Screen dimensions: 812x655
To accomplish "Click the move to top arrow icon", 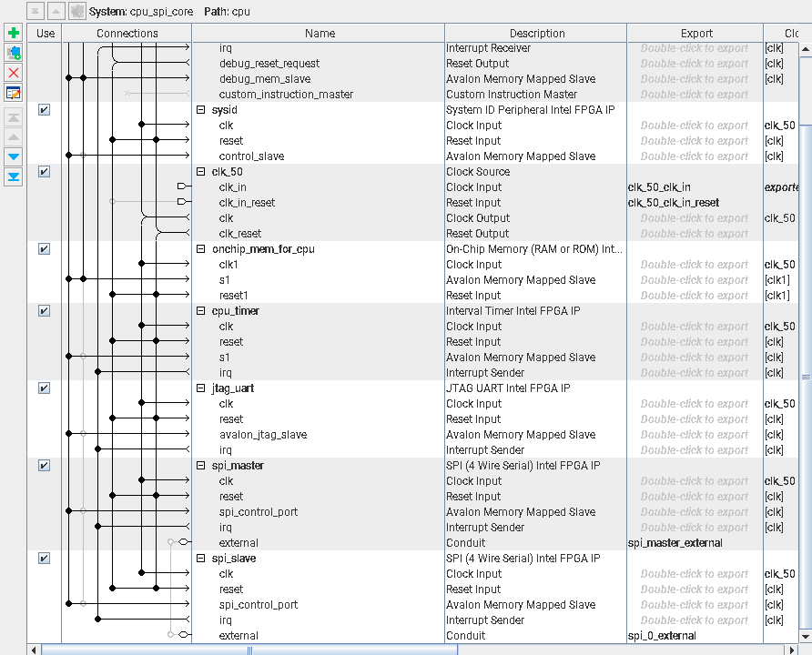I will click(14, 117).
